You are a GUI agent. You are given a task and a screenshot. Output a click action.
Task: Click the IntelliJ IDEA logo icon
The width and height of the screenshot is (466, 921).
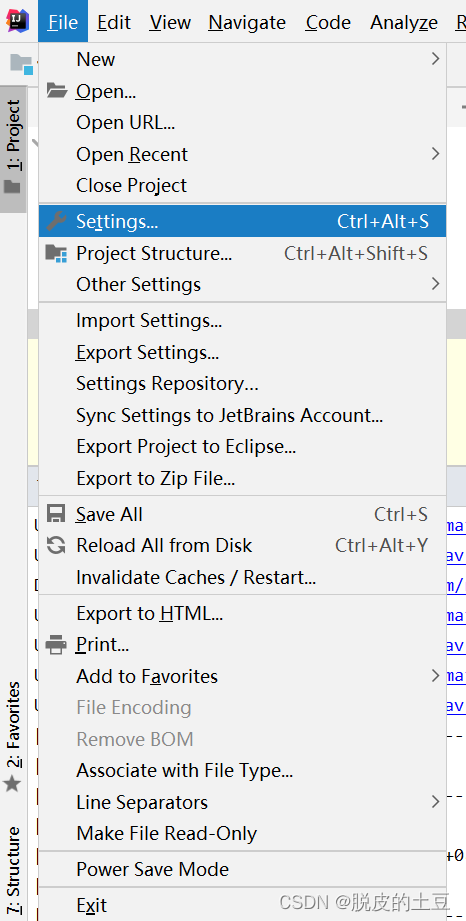[x=18, y=21]
